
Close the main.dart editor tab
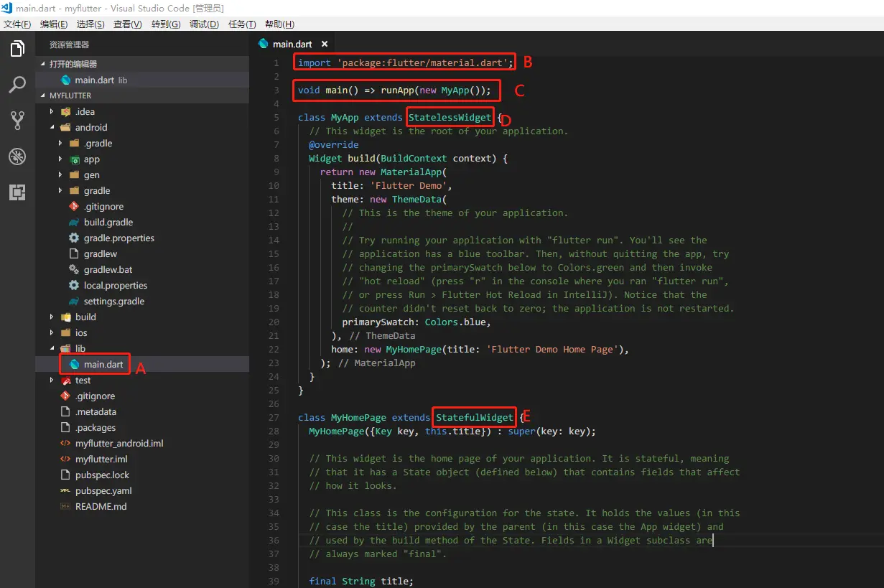click(325, 45)
